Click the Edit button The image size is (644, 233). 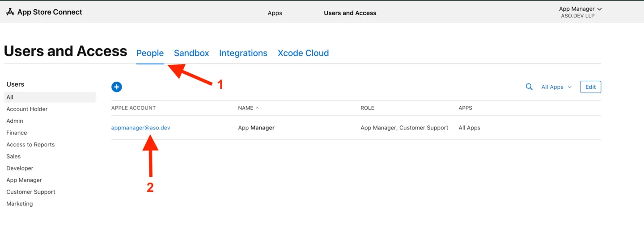(x=590, y=87)
